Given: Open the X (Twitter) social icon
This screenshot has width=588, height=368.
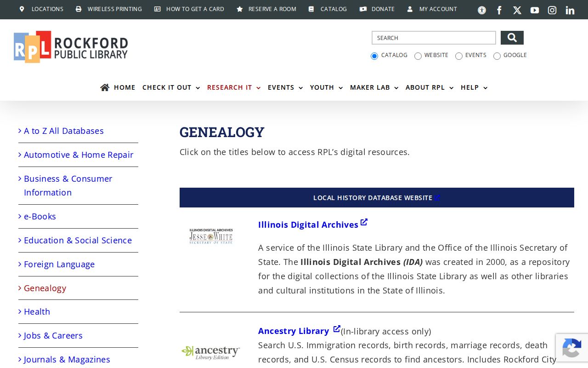Looking at the screenshot, I should (x=517, y=10).
